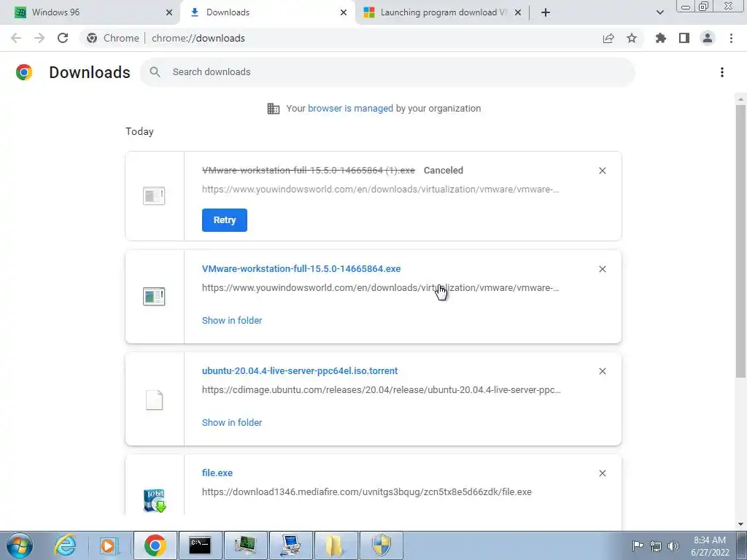Click the network tray icon
Image resolution: width=747 pixels, height=560 pixels.
coord(656,545)
